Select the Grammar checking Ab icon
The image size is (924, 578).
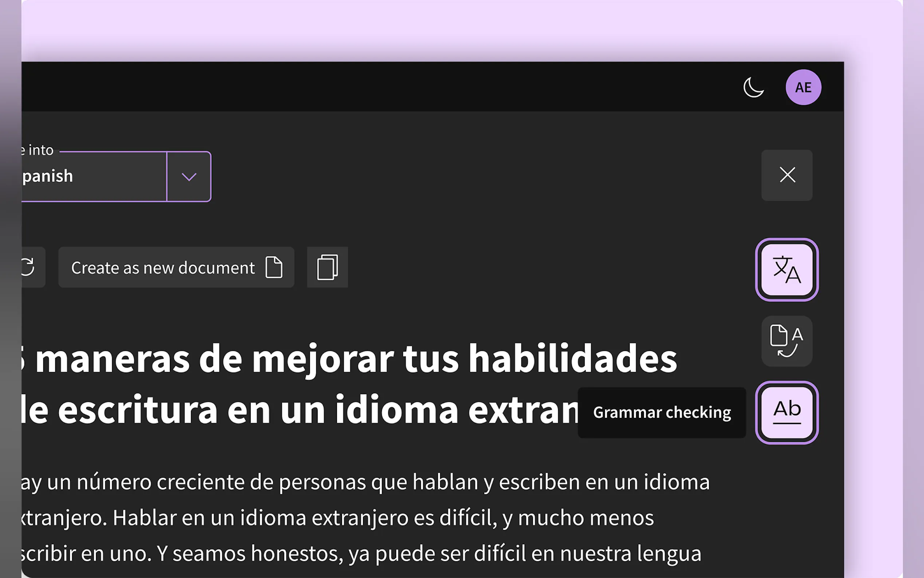[x=787, y=412]
